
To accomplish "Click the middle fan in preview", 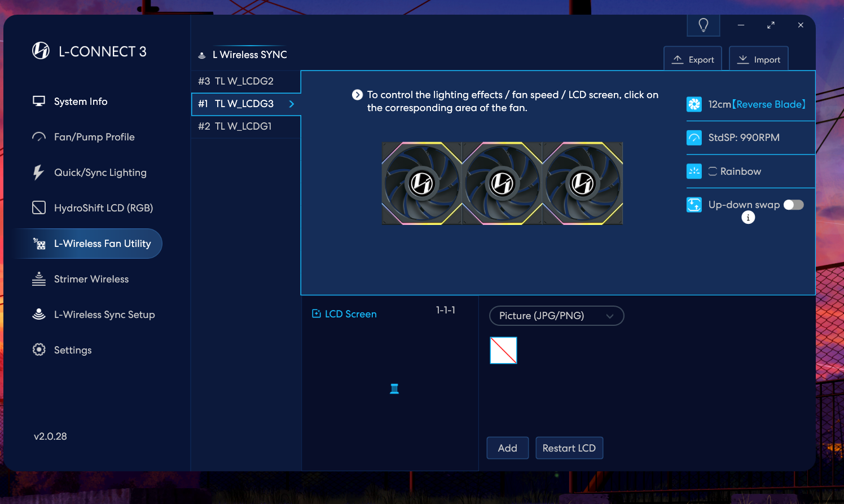I will pos(502,183).
